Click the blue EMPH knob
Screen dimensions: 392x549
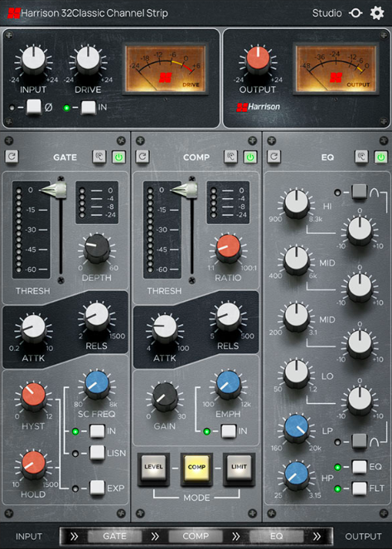228,384
